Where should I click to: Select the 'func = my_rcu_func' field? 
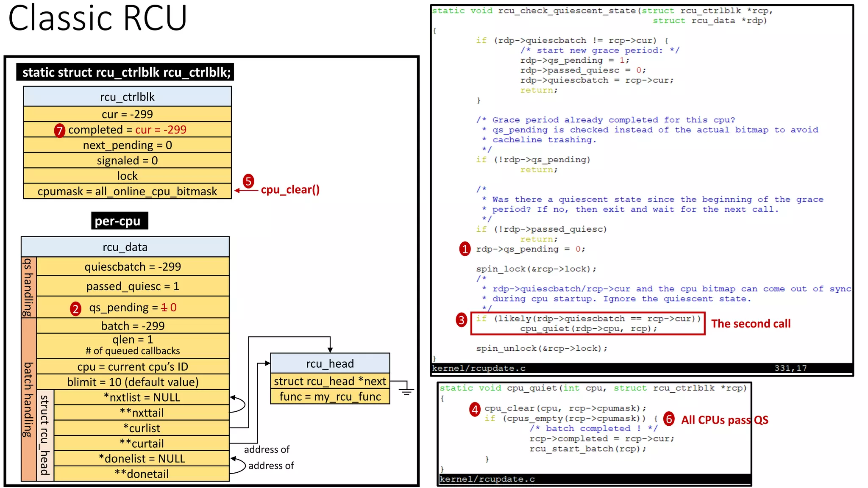[330, 397]
